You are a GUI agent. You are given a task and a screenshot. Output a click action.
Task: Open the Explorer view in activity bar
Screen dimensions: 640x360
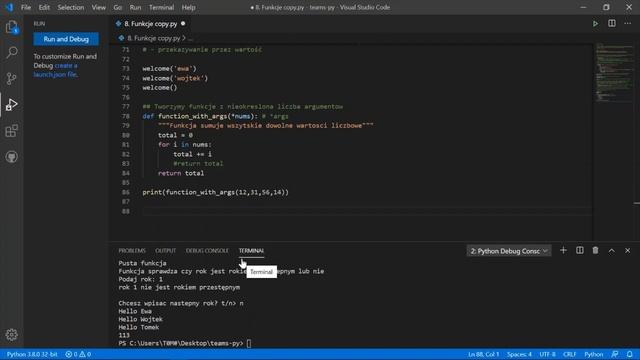coord(11,27)
